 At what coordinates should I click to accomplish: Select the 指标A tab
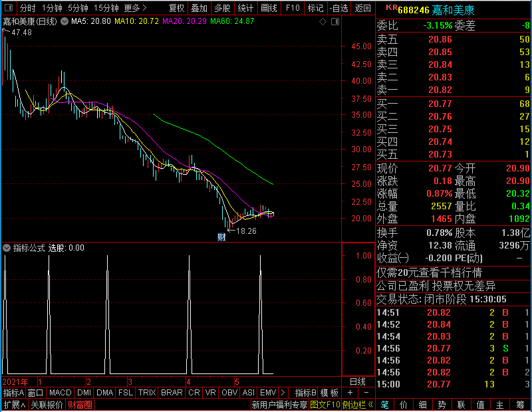coord(13,393)
